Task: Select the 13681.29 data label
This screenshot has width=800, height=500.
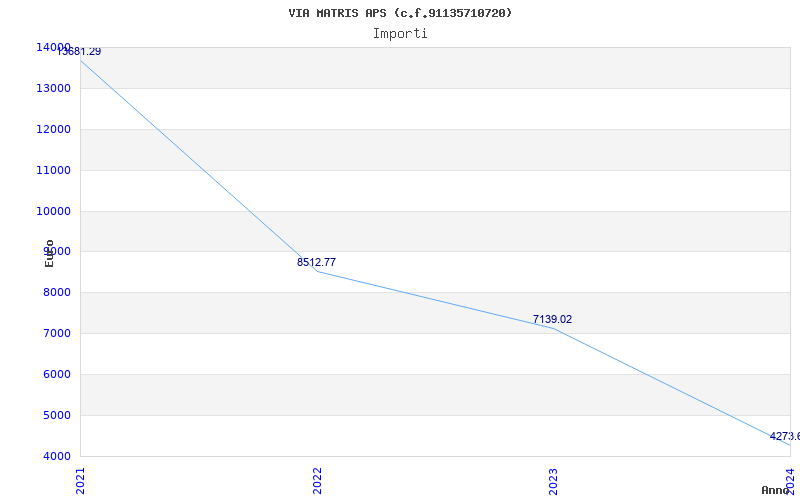Action: click(x=79, y=51)
